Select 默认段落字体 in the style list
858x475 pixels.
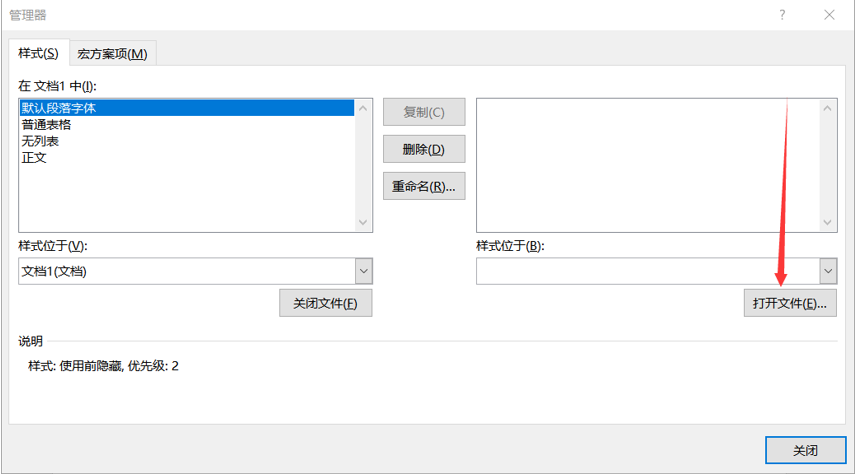[x=187, y=108]
